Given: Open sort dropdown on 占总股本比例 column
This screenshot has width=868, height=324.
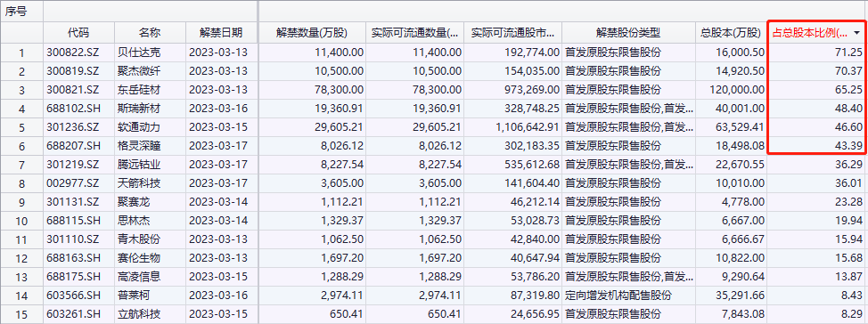Looking at the screenshot, I should point(857,33).
